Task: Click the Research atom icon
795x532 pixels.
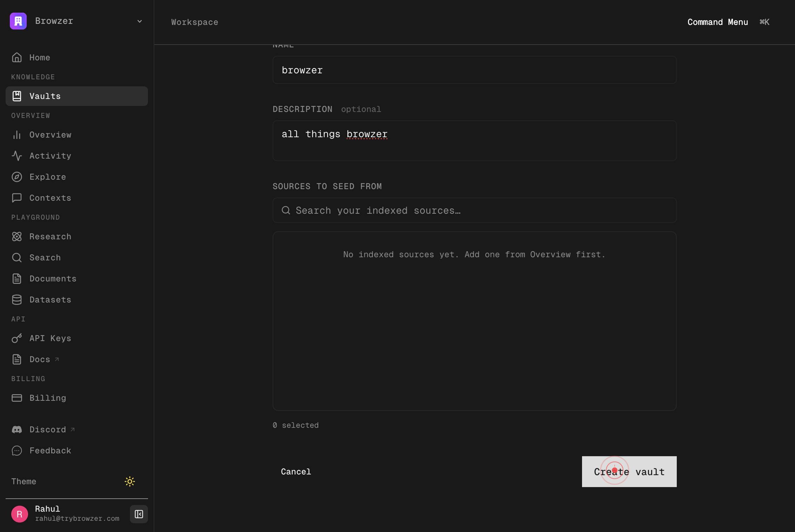Action: tap(17, 237)
